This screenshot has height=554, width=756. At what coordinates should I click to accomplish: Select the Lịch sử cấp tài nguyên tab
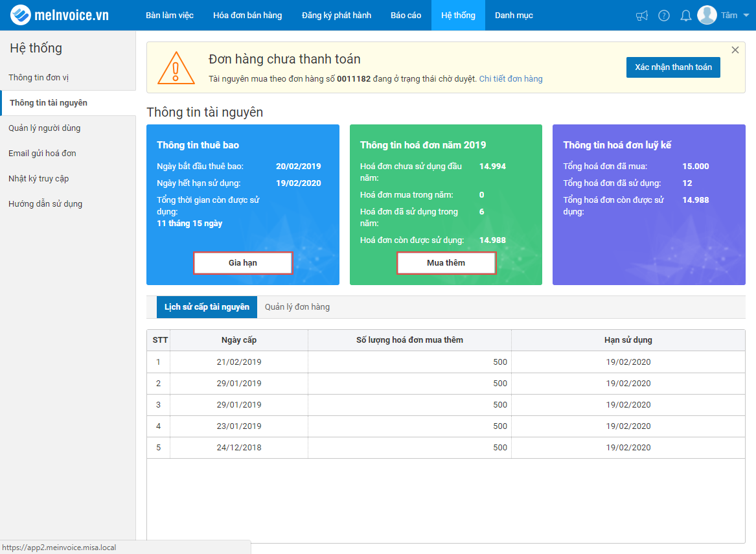click(x=207, y=307)
